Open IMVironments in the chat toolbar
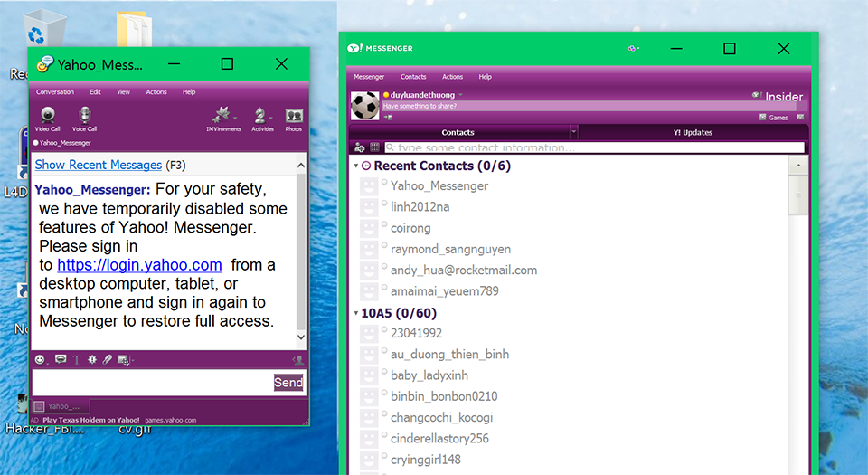Image resolution: width=868 pixels, height=475 pixels. 222,119
